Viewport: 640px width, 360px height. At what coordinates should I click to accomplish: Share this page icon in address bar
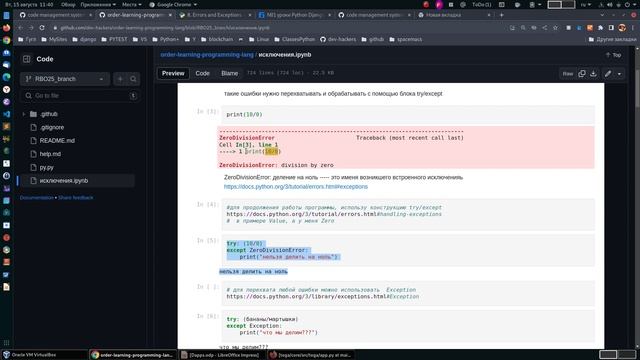tap(545, 28)
